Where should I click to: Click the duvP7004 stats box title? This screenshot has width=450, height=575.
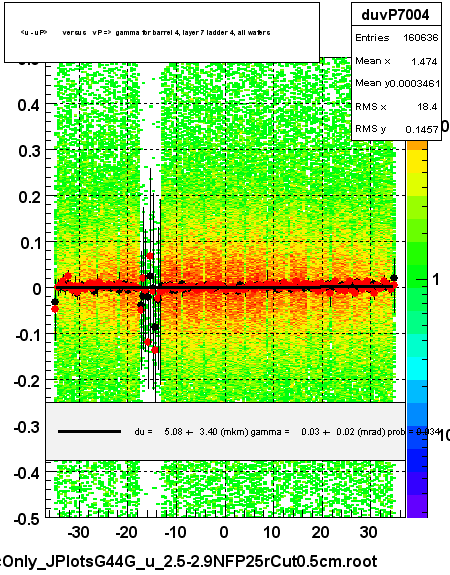coord(396,15)
